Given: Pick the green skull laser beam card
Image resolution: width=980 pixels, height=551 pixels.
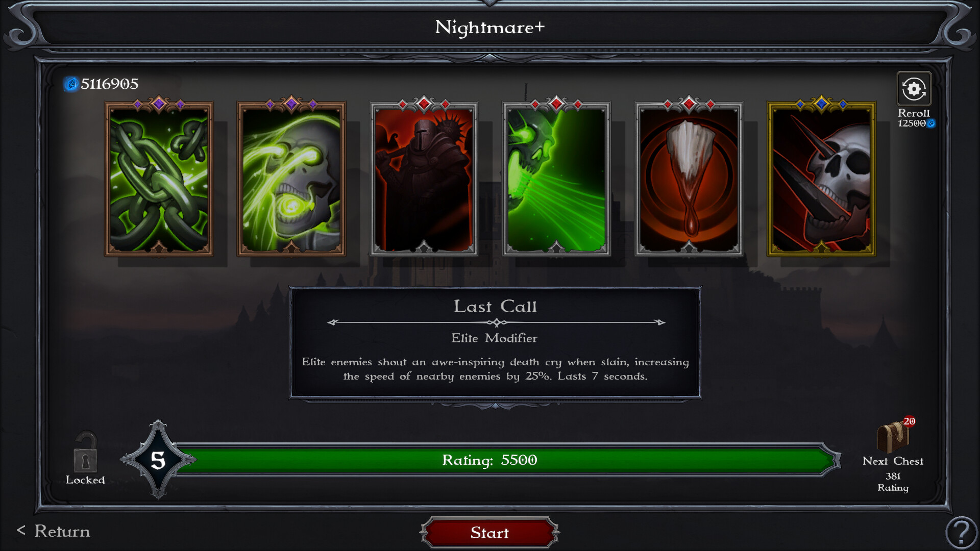Looking at the screenshot, I should 556,178.
